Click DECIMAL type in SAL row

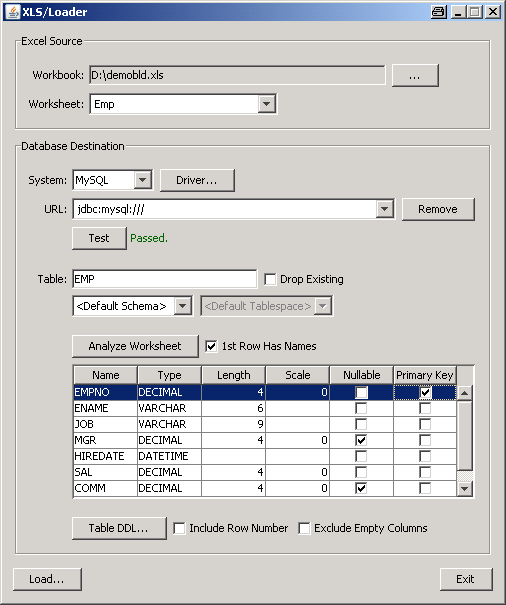click(x=169, y=472)
